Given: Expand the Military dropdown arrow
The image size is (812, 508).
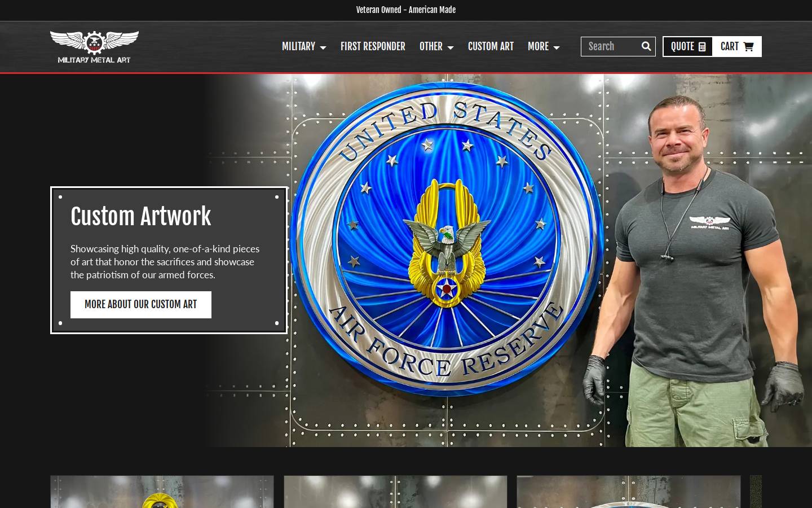Looking at the screenshot, I should (323, 48).
